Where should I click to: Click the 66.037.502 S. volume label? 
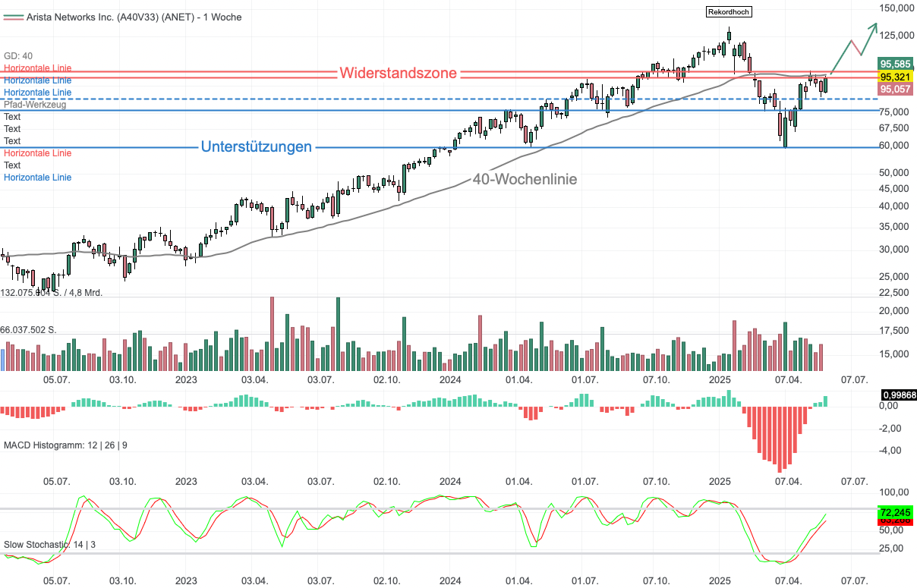click(x=29, y=330)
